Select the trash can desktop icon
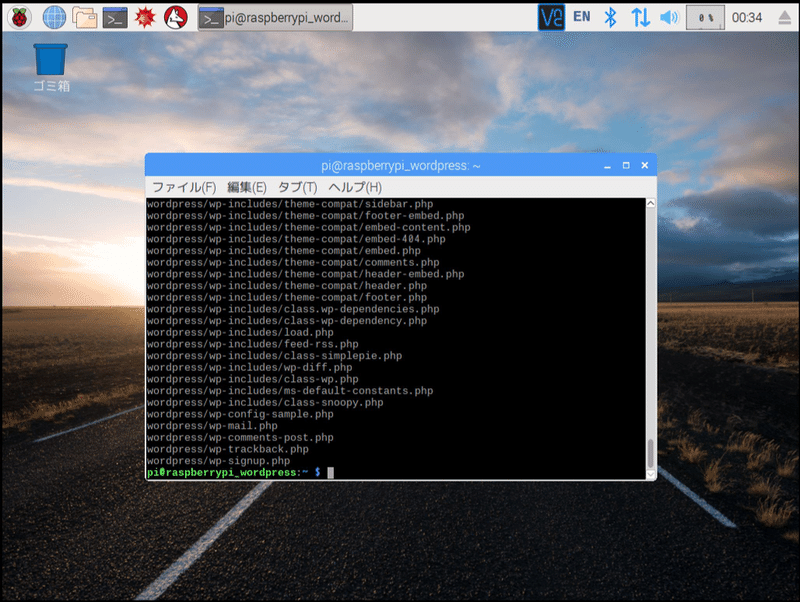The width and height of the screenshot is (800, 602). tap(51, 68)
